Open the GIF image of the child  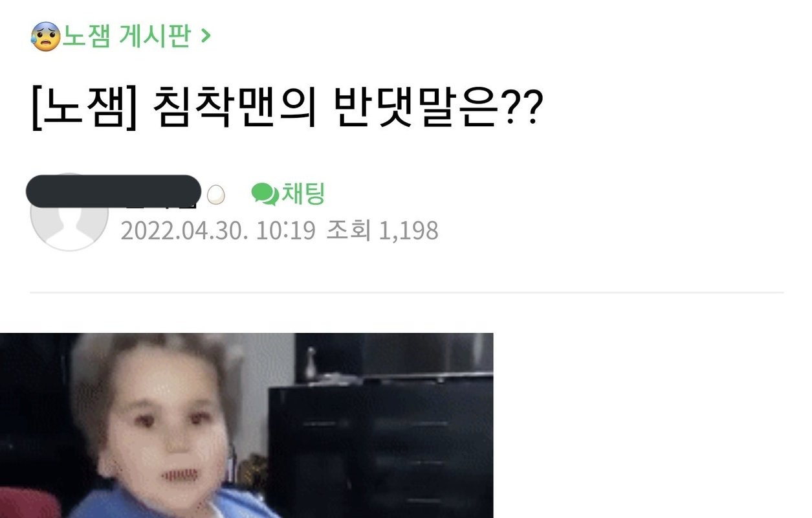click(x=247, y=425)
